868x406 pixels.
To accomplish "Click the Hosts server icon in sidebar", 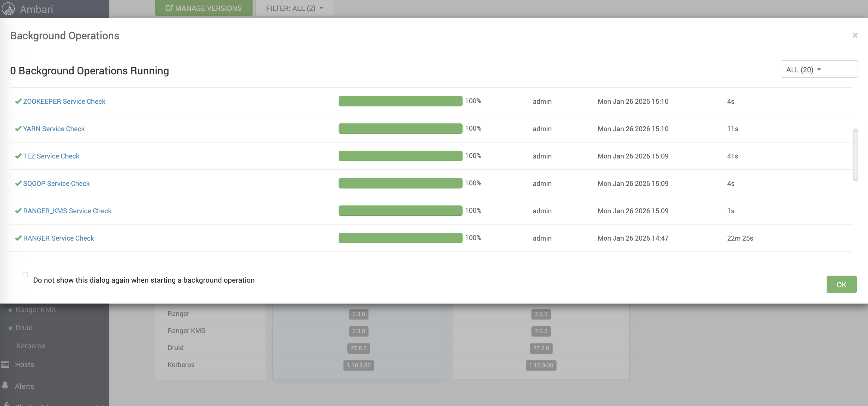I will (5, 364).
